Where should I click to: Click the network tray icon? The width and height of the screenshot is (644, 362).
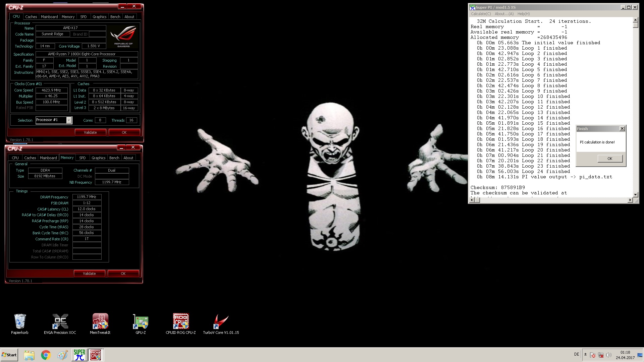601,355
